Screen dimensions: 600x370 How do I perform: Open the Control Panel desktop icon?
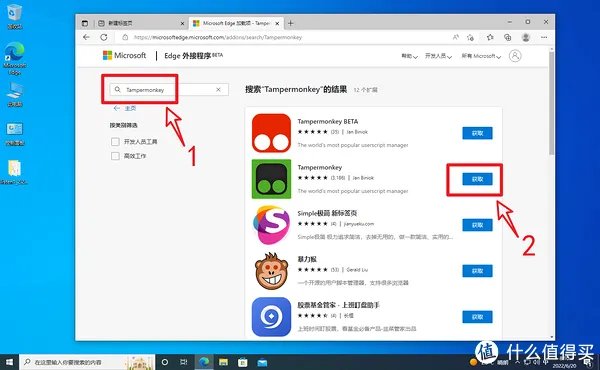(15, 134)
